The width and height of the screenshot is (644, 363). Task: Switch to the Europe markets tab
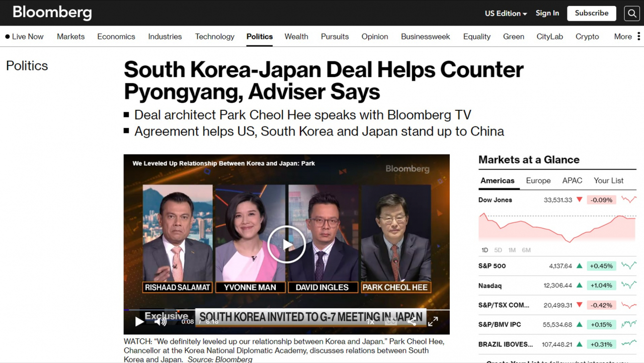538,181
